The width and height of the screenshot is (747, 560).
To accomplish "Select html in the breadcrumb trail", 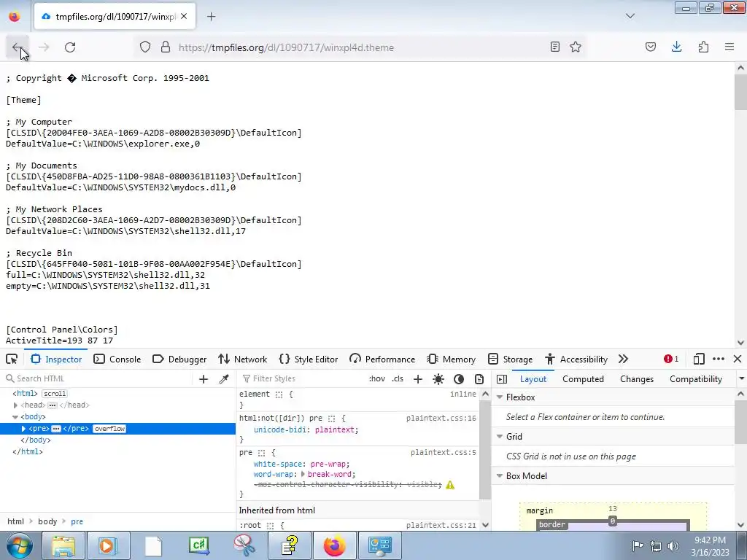I will [x=15, y=521].
